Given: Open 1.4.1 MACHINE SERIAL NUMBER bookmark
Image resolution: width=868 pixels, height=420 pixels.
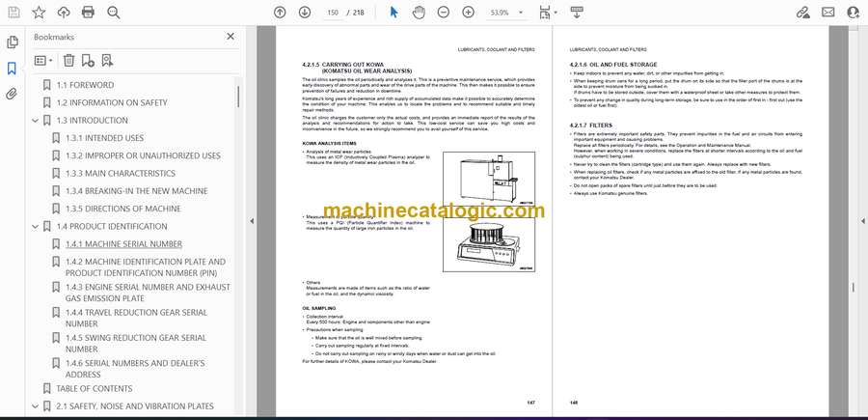Looking at the screenshot, I should 123,244.
